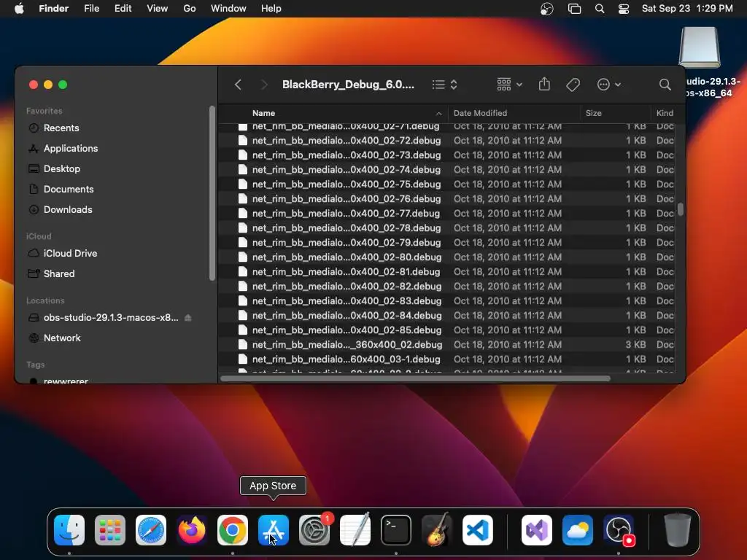Open the Trash in the Dock
Viewport: 747px width, 560px height.
click(x=678, y=530)
